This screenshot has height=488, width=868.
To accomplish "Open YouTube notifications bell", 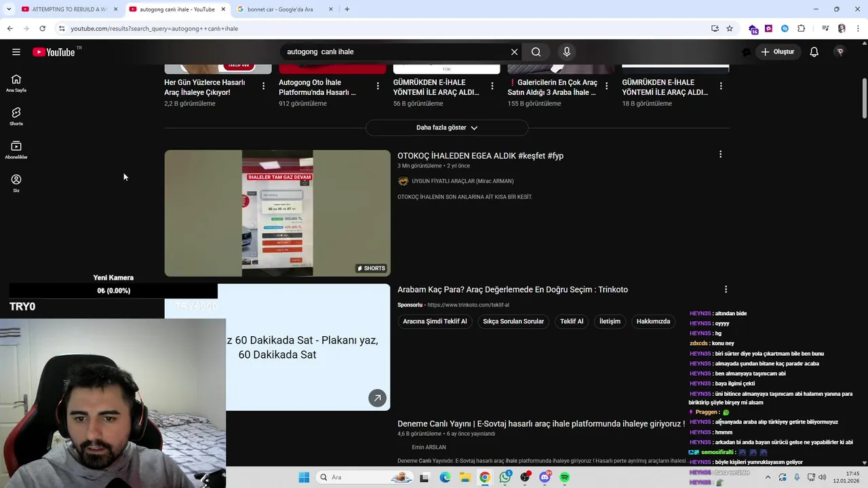I will point(814,52).
